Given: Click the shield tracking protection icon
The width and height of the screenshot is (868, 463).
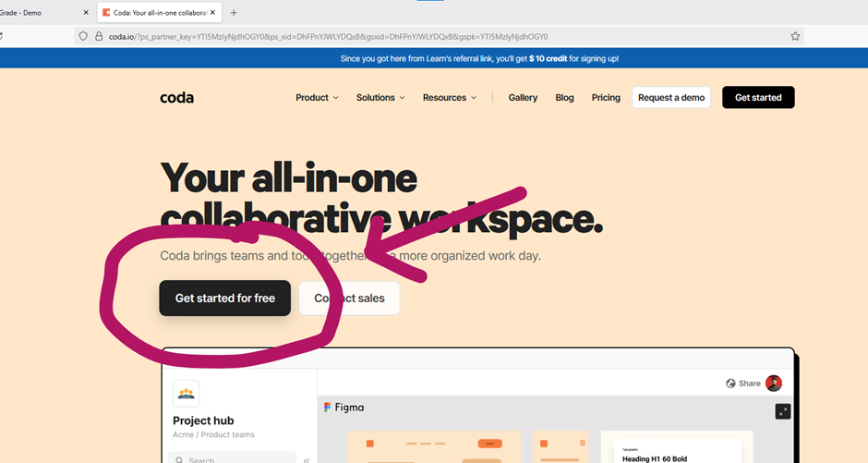Looking at the screenshot, I should (83, 37).
